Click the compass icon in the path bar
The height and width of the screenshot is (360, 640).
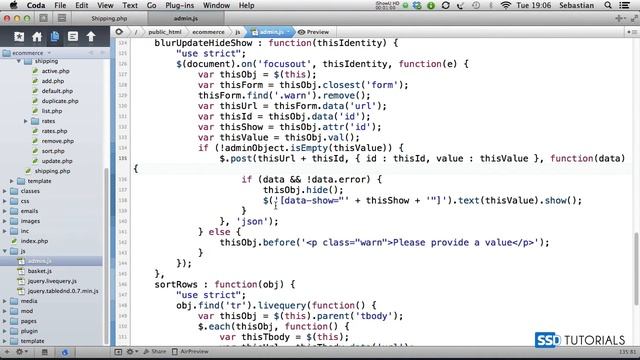point(119,31)
